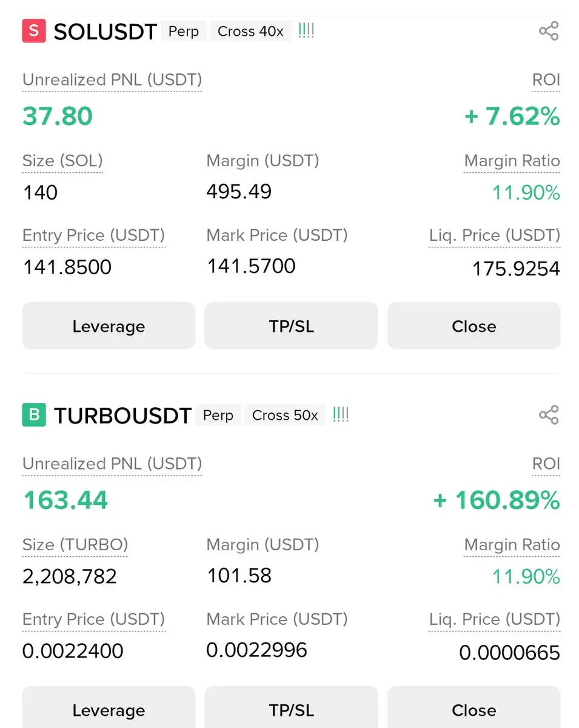Close the TURBOUSDT position
This screenshot has height=728, width=579.
tap(474, 709)
